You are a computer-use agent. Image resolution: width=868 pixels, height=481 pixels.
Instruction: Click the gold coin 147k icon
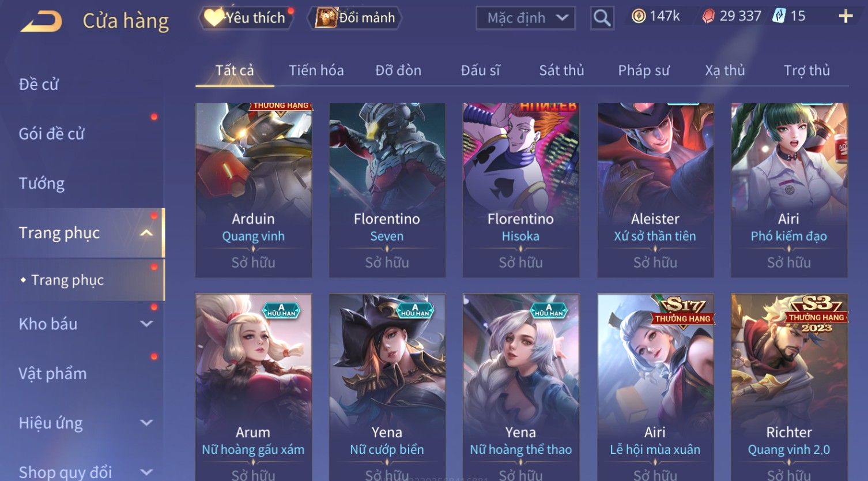pyautogui.click(x=639, y=16)
